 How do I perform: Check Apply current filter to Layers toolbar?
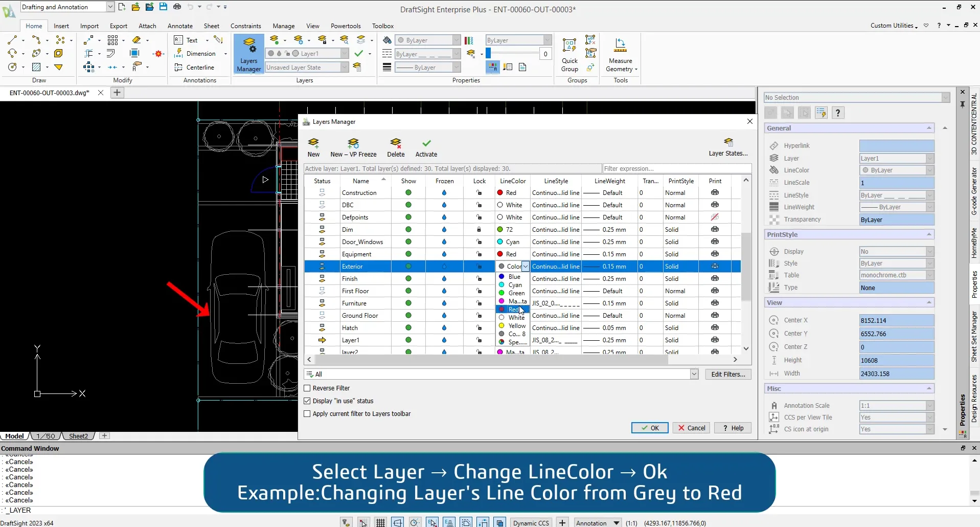point(307,414)
